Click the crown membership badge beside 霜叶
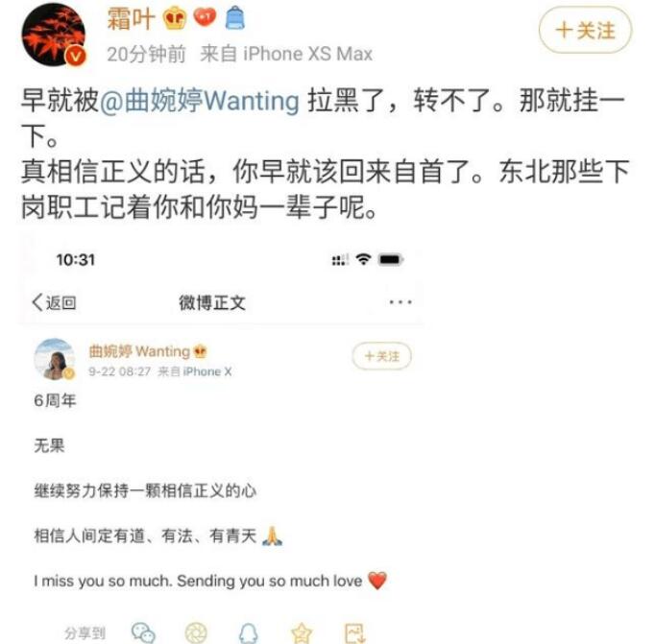The image size is (655, 644). [x=174, y=18]
